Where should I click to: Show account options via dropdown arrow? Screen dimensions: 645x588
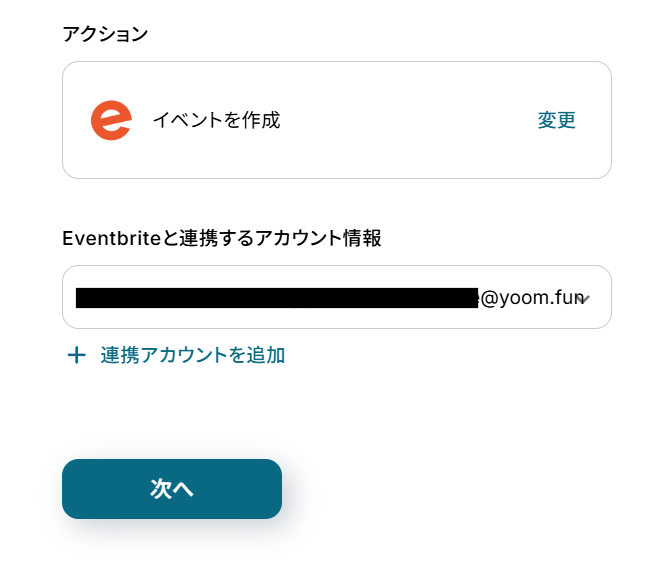(583, 299)
